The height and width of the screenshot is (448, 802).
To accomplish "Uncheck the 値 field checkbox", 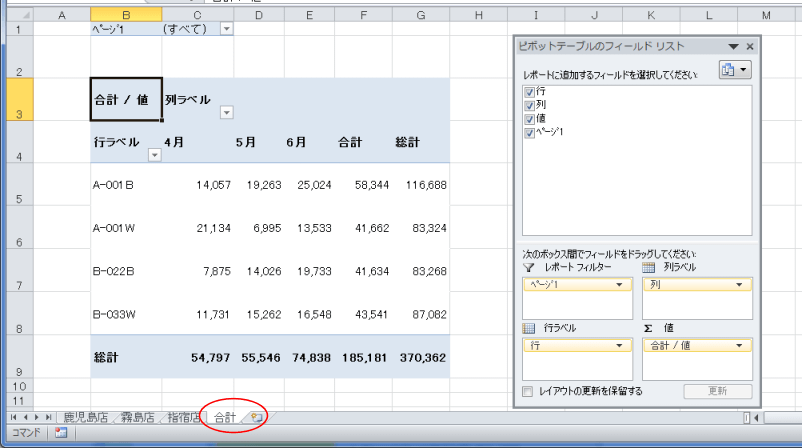I will pyautogui.click(x=529, y=118).
